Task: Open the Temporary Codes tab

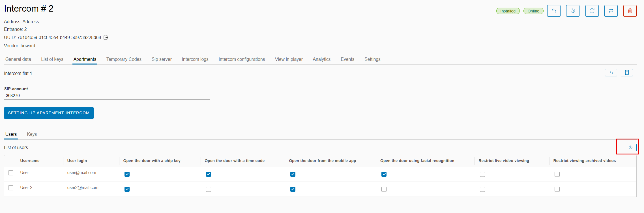Action: click(x=124, y=59)
